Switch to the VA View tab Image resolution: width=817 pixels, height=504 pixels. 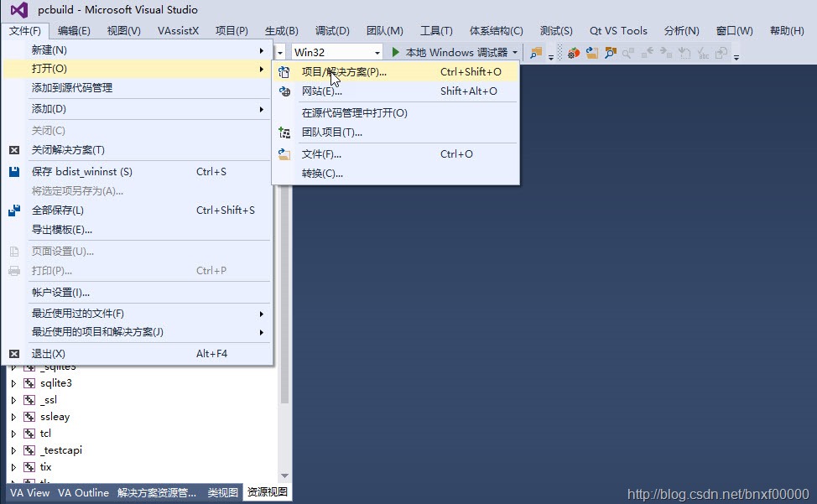[x=29, y=492]
